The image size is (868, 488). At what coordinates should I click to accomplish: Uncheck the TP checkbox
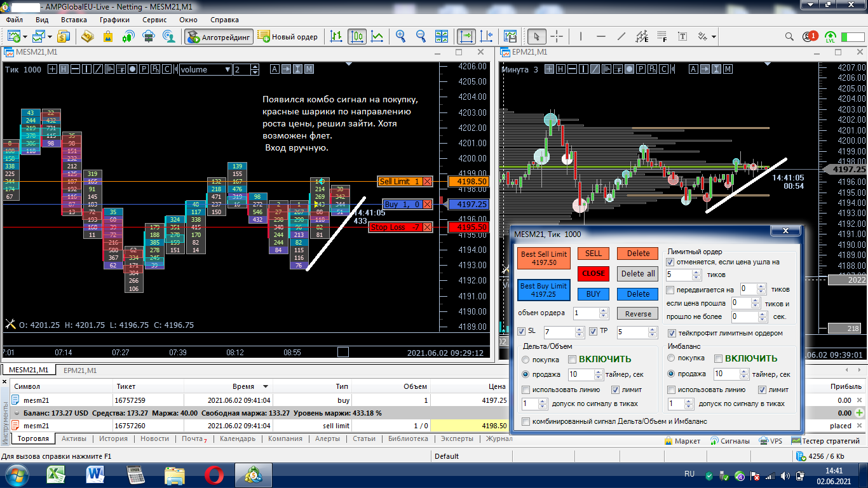(x=593, y=331)
